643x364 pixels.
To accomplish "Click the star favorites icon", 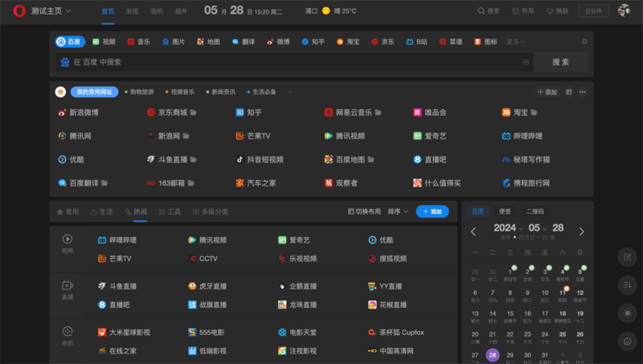I will coord(61,92).
